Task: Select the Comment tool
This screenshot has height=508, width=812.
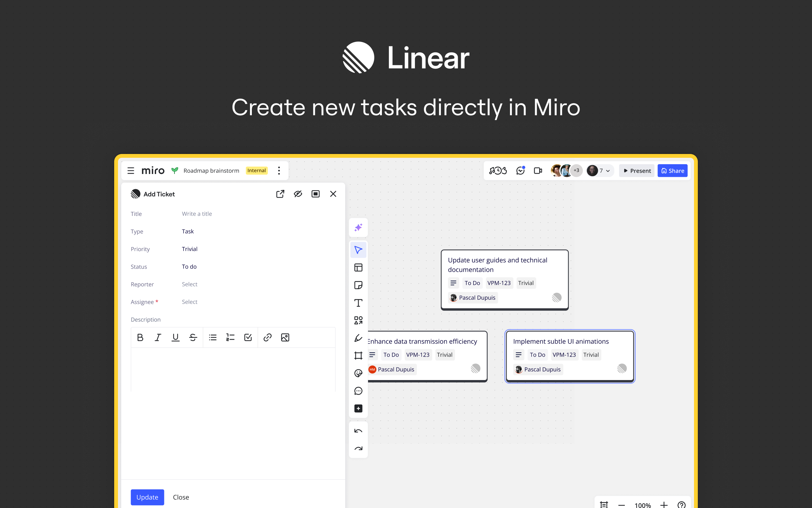Action: tap(358, 391)
